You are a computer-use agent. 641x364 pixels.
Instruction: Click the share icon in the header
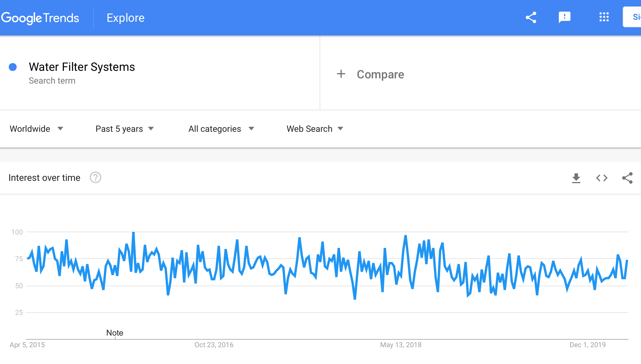531,17
